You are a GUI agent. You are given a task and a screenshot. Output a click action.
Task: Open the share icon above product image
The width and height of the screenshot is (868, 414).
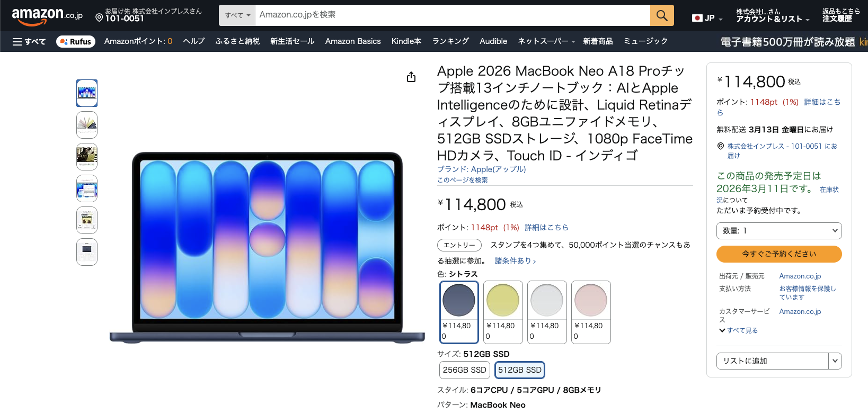tap(411, 77)
